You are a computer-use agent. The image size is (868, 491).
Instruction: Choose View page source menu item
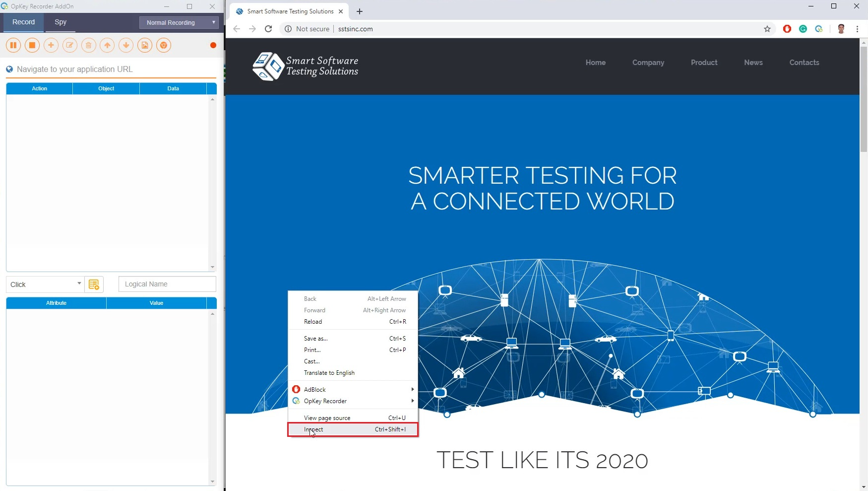(353, 418)
